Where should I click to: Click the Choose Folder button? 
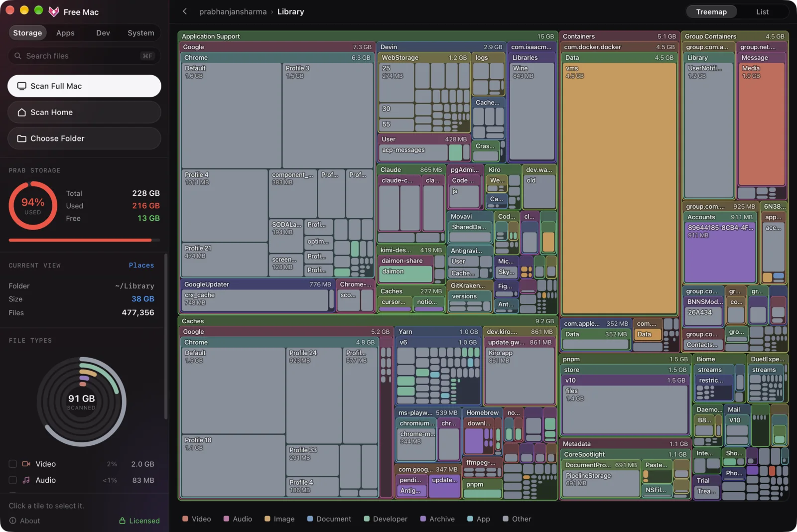(84, 138)
